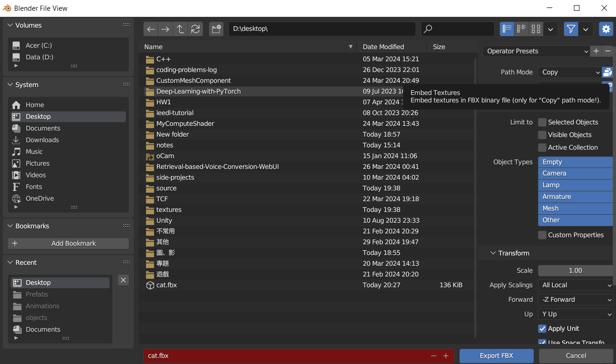Open the Music system folder
This screenshot has height=364, width=616.
68,152
